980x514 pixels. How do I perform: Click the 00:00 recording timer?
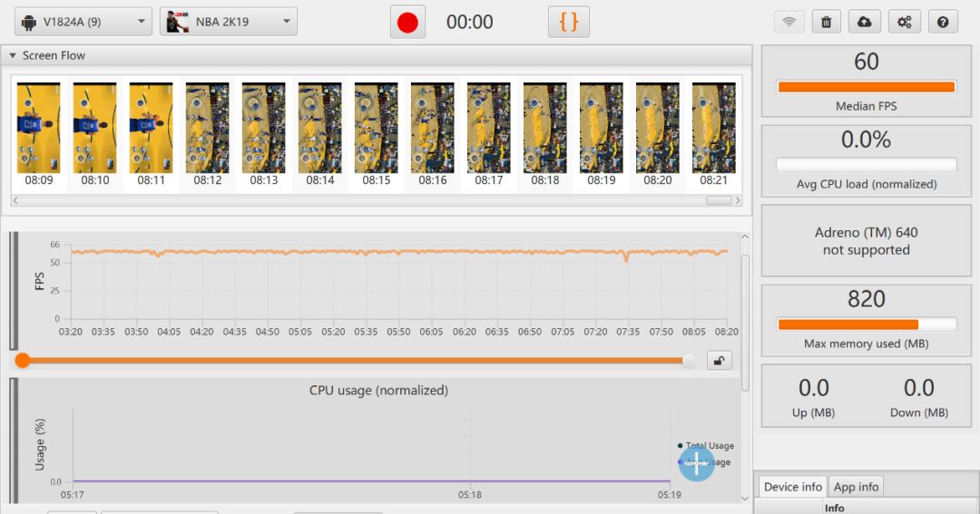coord(469,22)
